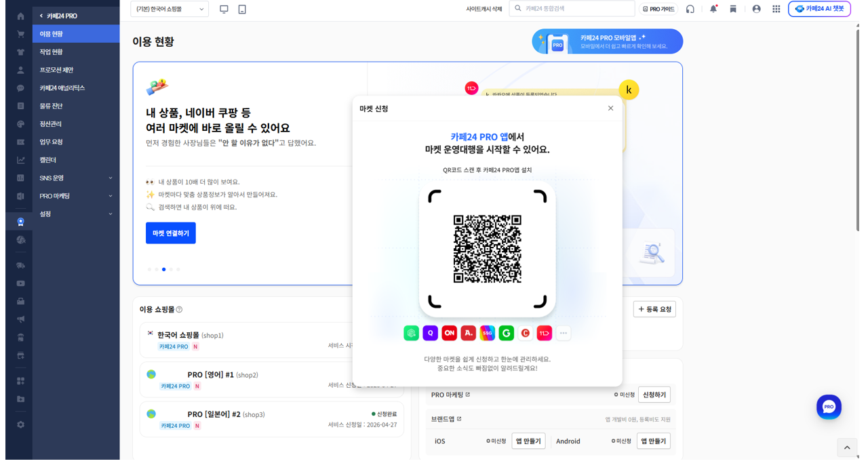Screen dimensions: 868x476
Task: Click the rainbow SSG market icon
Action: click(487, 333)
